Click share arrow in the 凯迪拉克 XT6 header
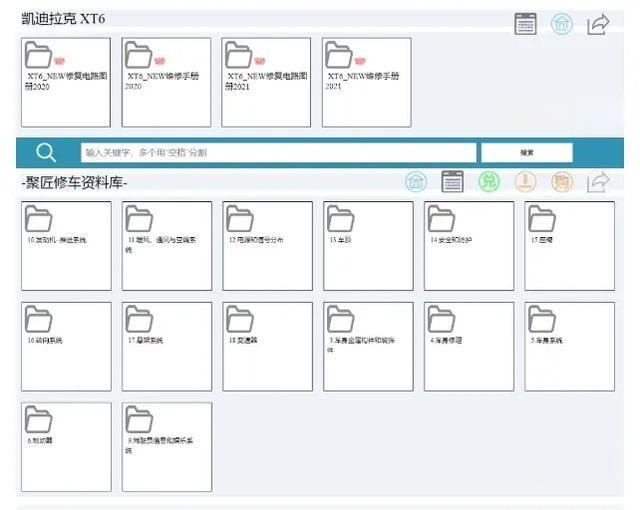 tap(598, 24)
